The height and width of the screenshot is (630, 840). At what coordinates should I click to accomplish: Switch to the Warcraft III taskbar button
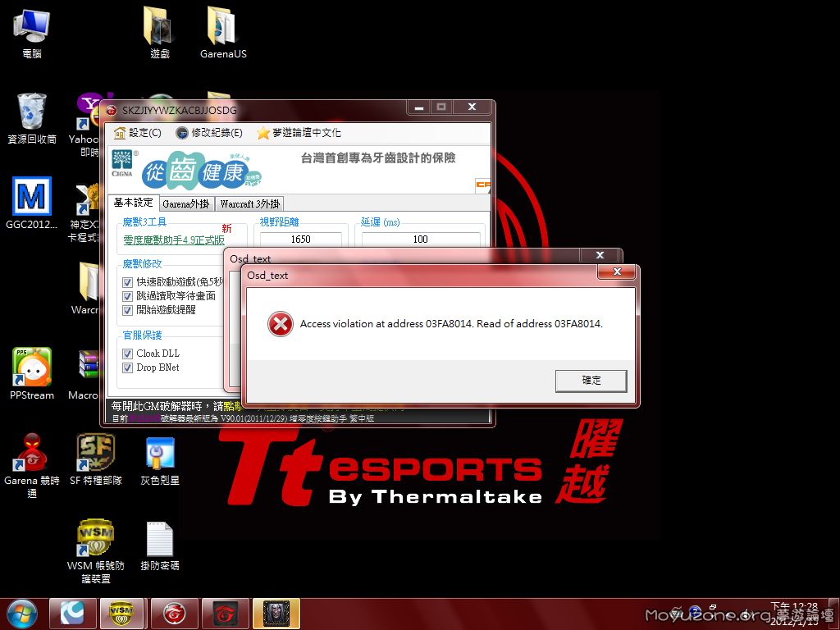[x=276, y=614]
